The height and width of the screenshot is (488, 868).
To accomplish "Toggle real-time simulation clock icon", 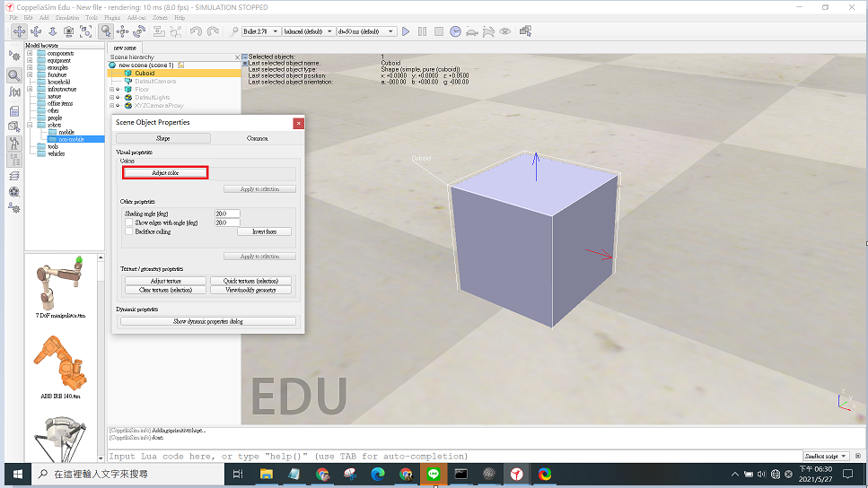I will coord(456,31).
